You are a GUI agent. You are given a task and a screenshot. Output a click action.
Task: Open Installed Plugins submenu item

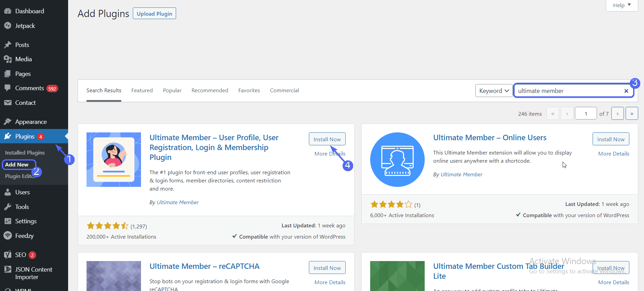click(25, 153)
